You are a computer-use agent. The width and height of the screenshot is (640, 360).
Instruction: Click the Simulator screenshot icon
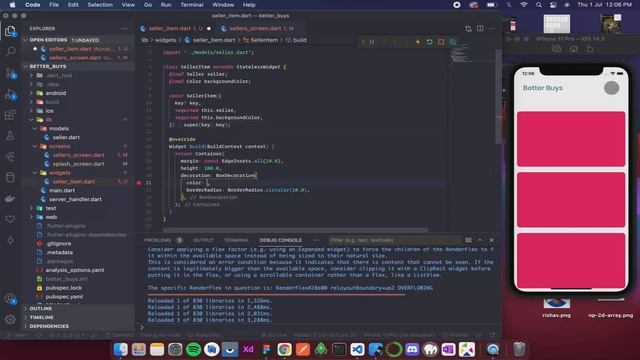[556, 49]
